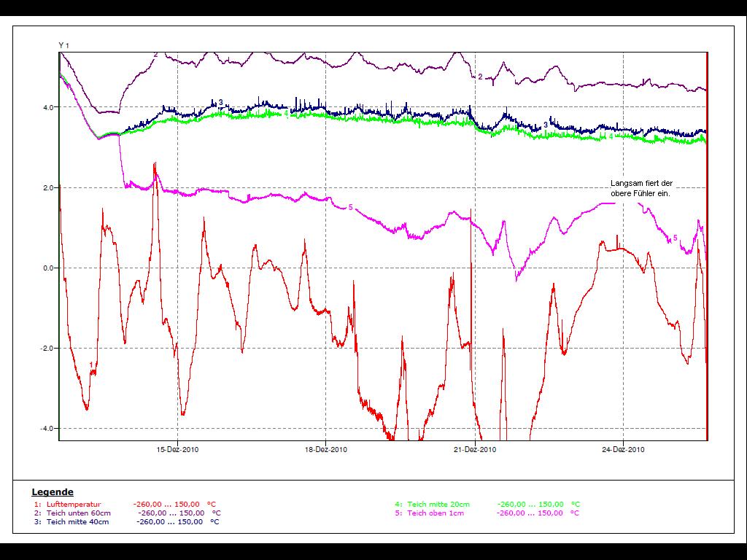Screen dimensions: 747x560
Task: Select legend entry 3 Teich mitte 40cm
Action: 77,521
